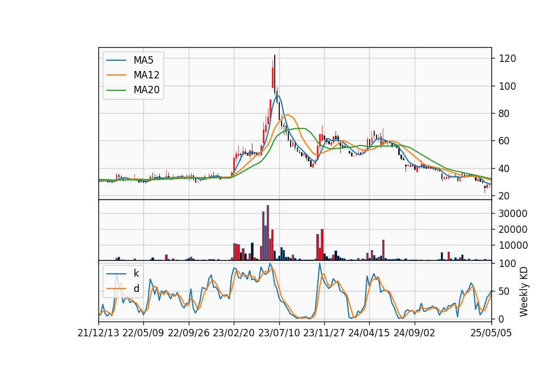This screenshot has height=392, width=546.
Task: Click the price axis tick label 40
Action: (x=504, y=169)
